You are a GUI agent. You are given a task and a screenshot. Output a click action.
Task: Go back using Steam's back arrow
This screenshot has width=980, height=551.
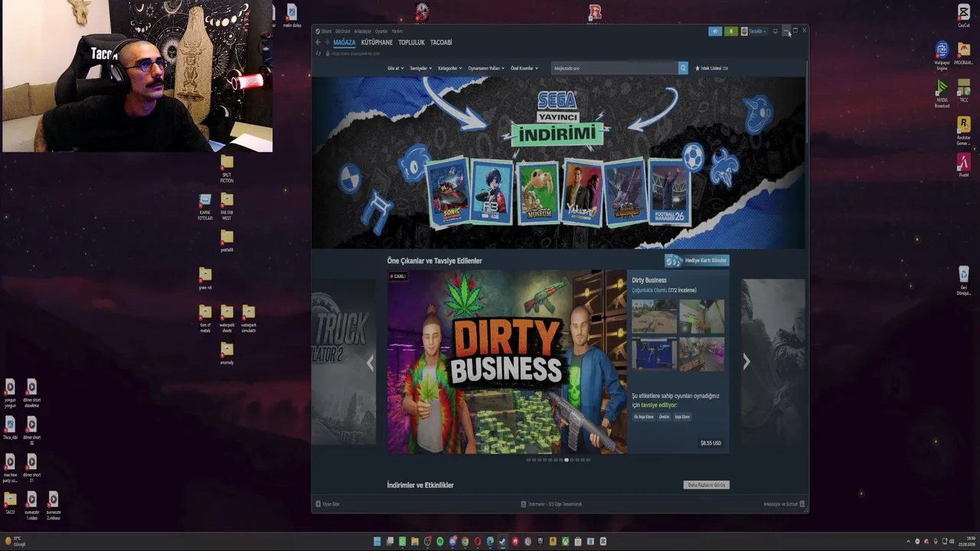[318, 43]
